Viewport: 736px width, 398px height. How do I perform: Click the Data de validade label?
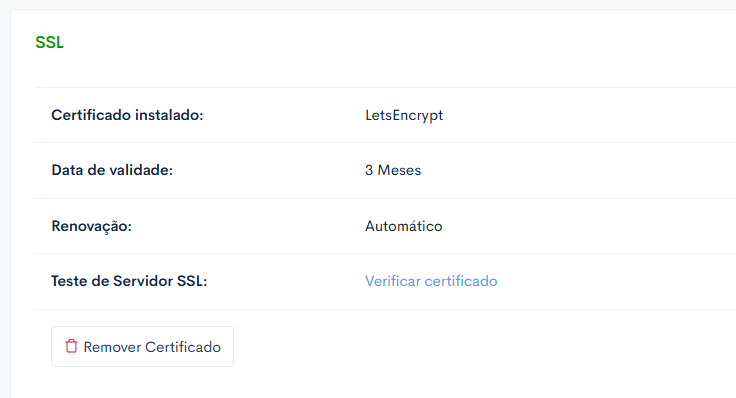[x=112, y=170]
